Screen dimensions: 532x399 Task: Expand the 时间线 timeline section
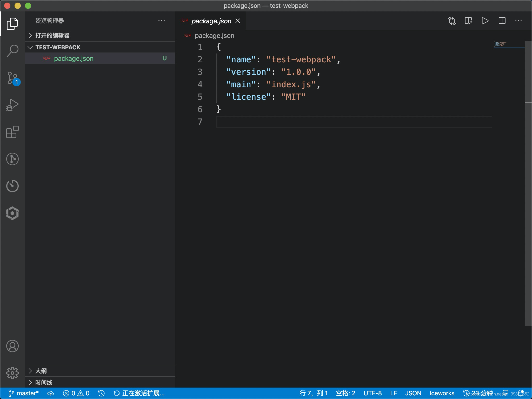point(100,382)
